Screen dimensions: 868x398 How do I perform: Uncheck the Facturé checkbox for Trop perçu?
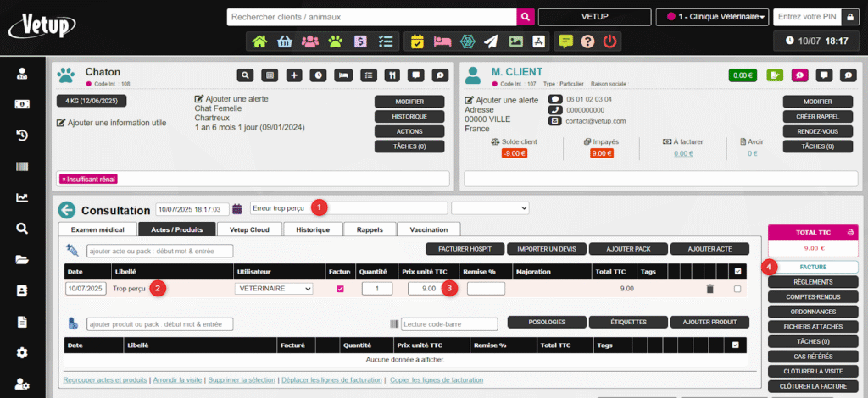tap(341, 289)
